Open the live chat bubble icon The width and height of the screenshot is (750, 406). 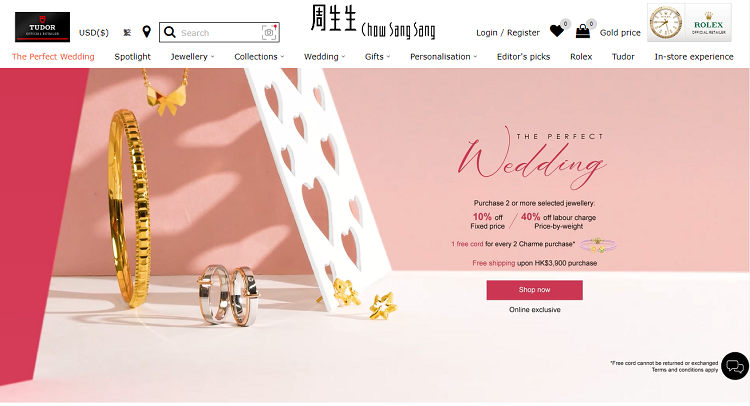tap(735, 366)
